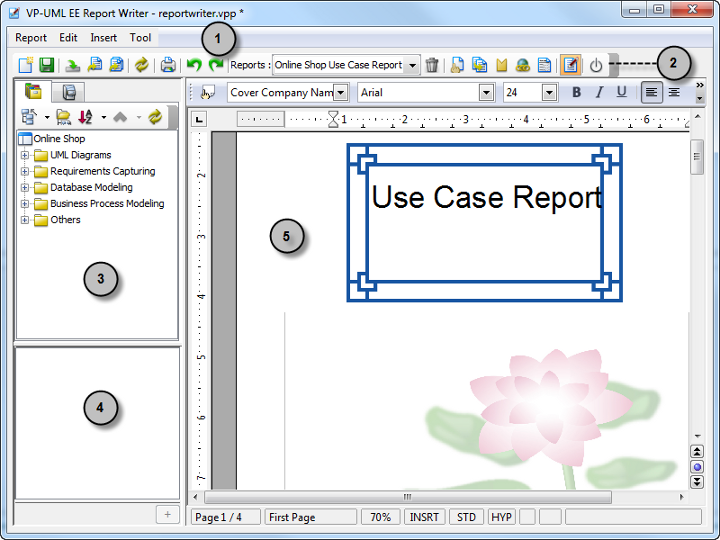Click the second export document icon beside print
Screen dimensions: 720x540
pos(117,65)
